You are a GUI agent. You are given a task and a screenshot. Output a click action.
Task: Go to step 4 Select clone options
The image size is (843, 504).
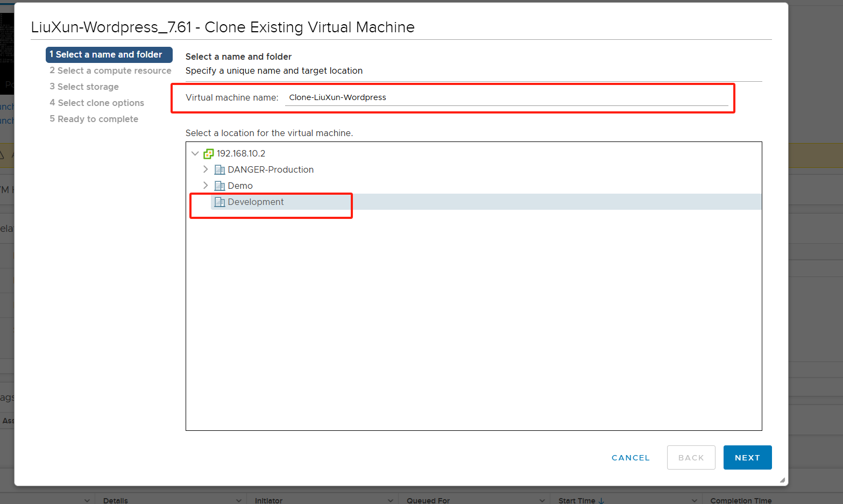click(97, 103)
